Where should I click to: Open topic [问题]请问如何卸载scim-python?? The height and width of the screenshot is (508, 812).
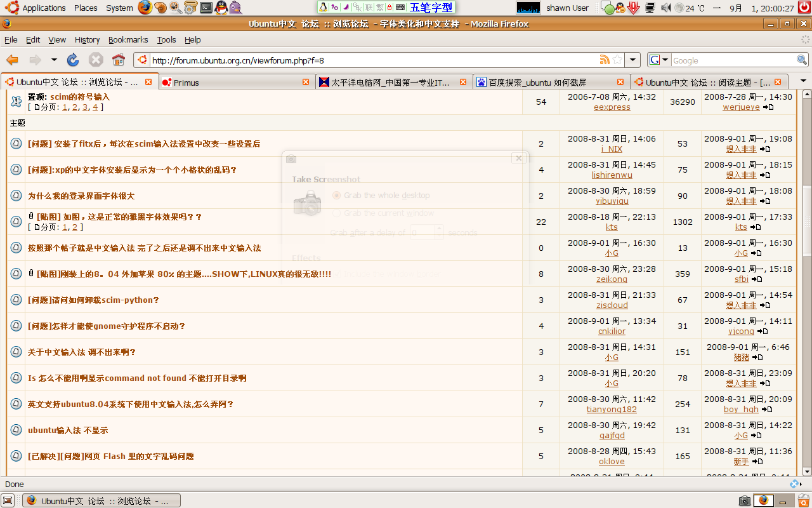click(x=93, y=300)
